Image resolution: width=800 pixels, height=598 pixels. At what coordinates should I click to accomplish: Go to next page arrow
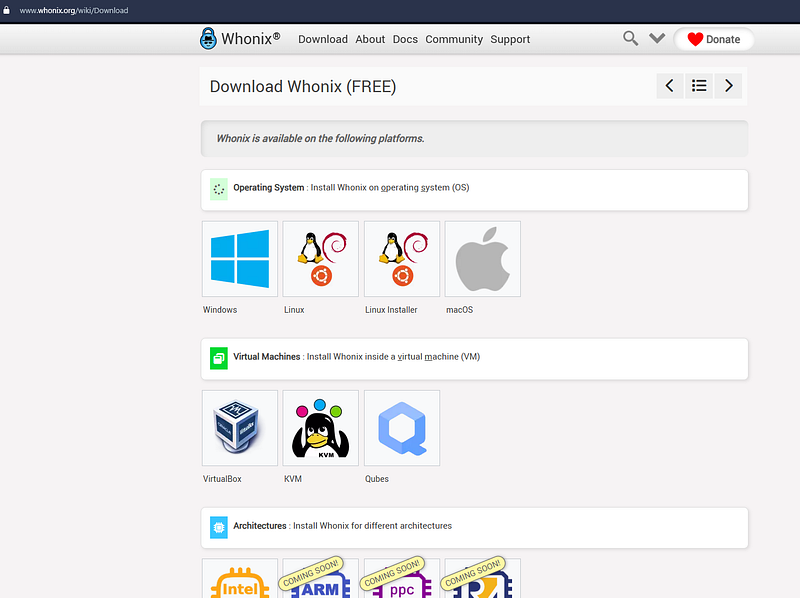pos(729,86)
